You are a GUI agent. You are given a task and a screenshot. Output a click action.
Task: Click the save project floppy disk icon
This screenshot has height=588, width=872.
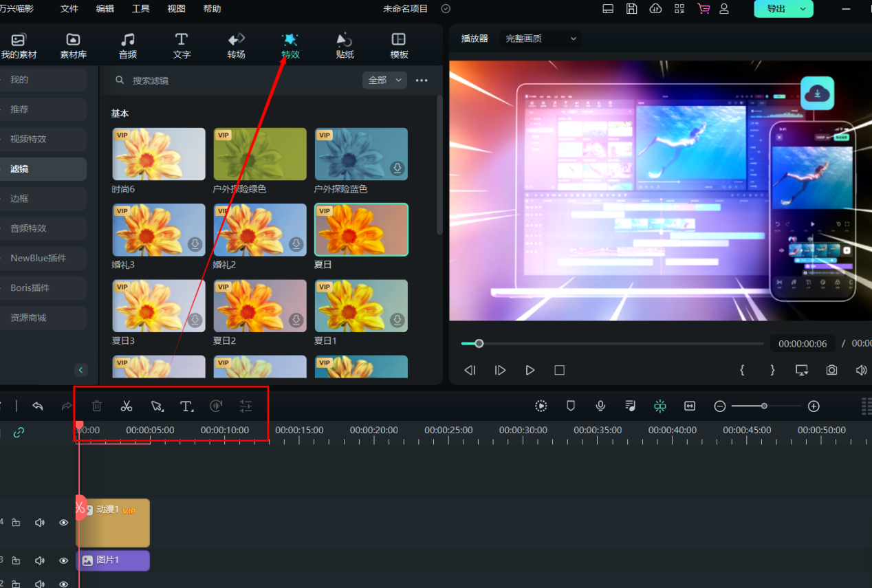(631, 9)
